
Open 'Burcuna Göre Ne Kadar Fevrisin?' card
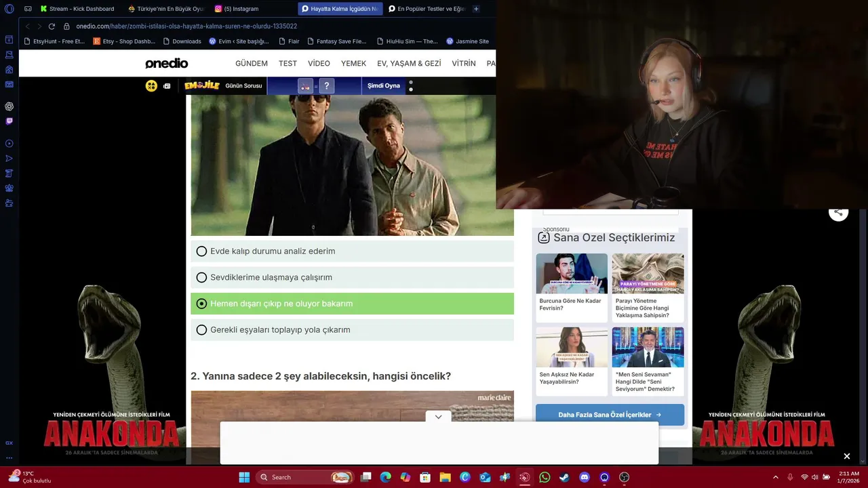(572, 287)
